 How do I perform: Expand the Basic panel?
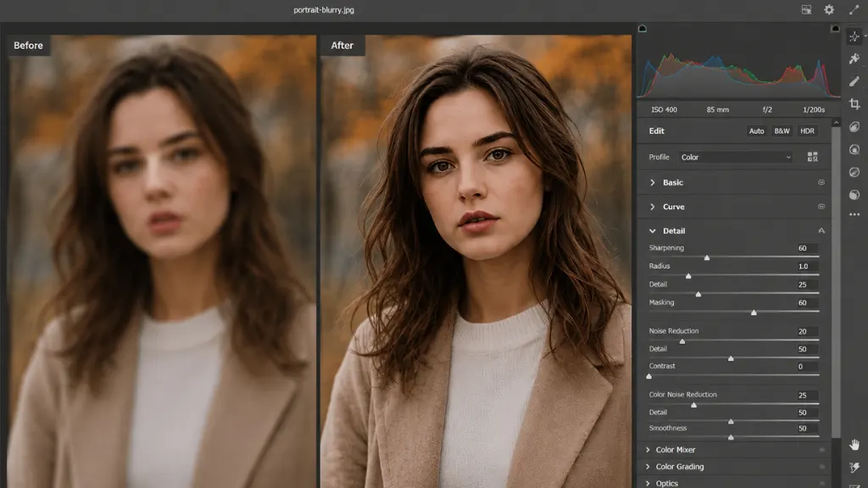pos(652,182)
